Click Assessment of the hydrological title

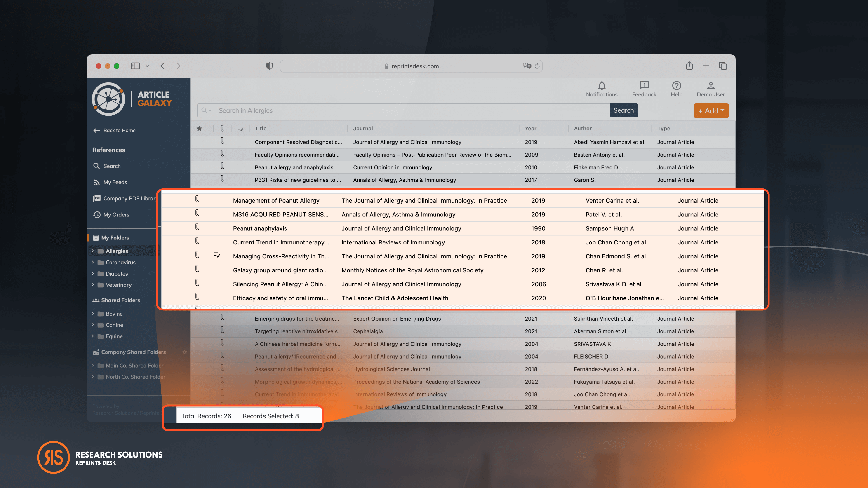297,369
